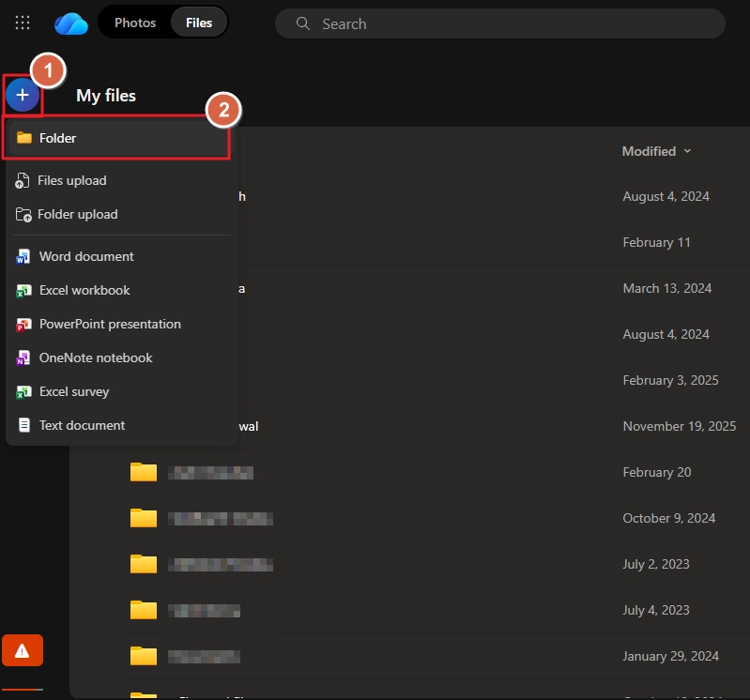Image resolution: width=750 pixels, height=700 pixels.
Task: Open the folder modified January 29, 2024
Action: (x=144, y=656)
